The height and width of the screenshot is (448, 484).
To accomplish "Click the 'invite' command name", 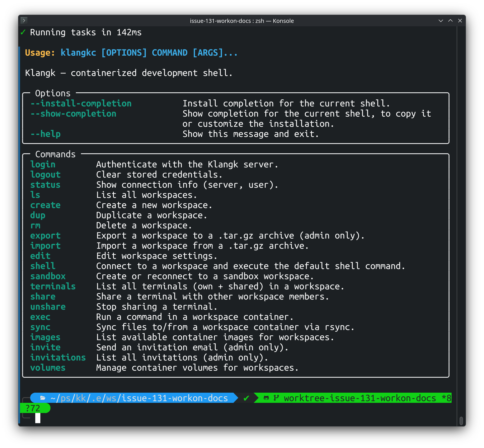I will 45,347.
